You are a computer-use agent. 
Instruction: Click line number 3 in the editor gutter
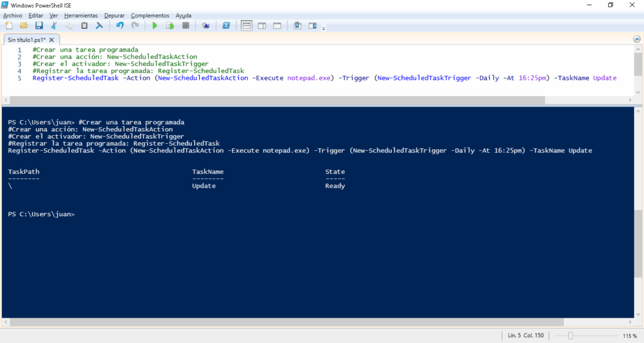19,64
